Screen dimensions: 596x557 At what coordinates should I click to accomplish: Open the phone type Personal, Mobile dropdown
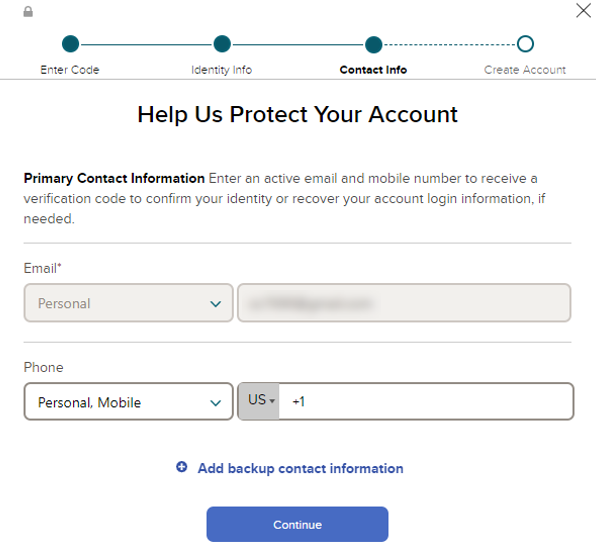128,401
